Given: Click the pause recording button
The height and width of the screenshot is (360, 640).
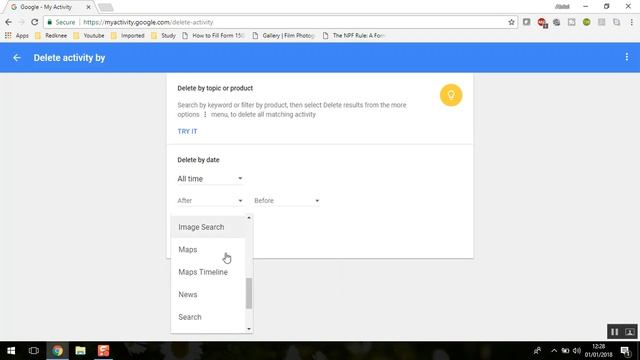Looking at the screenshot, I should pyautogui.click(x=614, y=332).
